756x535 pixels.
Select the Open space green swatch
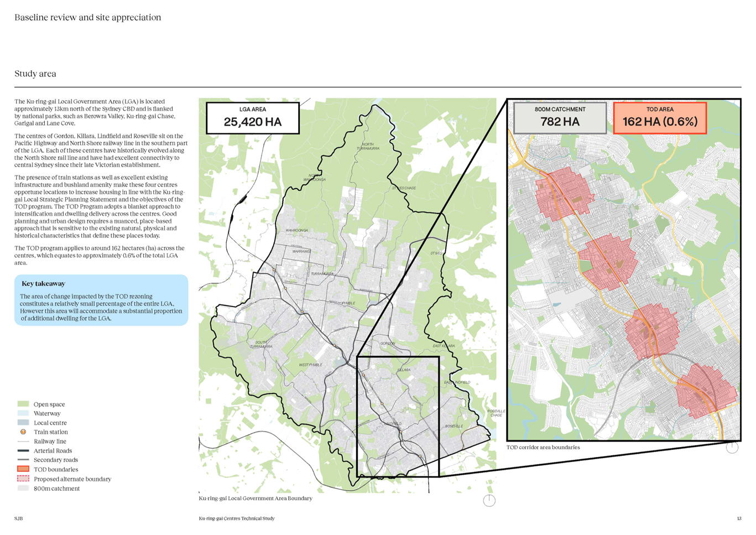(x=23, y=404)
